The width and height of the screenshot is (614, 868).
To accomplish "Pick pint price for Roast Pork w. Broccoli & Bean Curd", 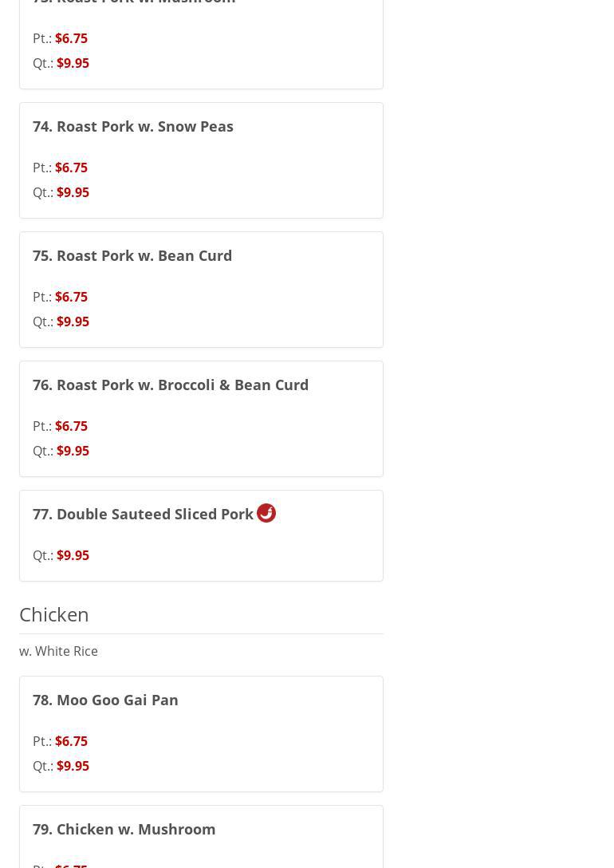I will coord(71,426).
